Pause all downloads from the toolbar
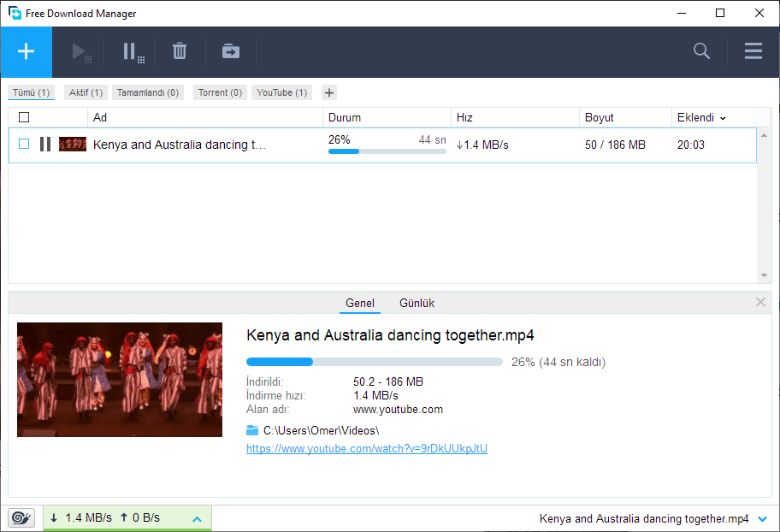 (x=132, y=52)
